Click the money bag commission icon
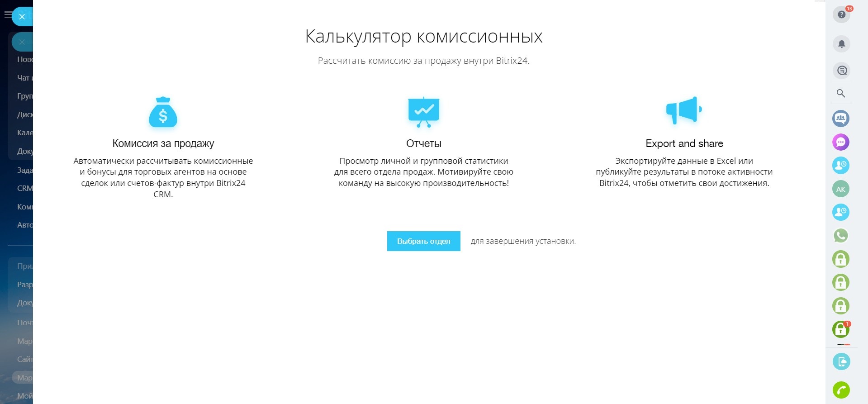Screen dimensions: 868x404 163,112
